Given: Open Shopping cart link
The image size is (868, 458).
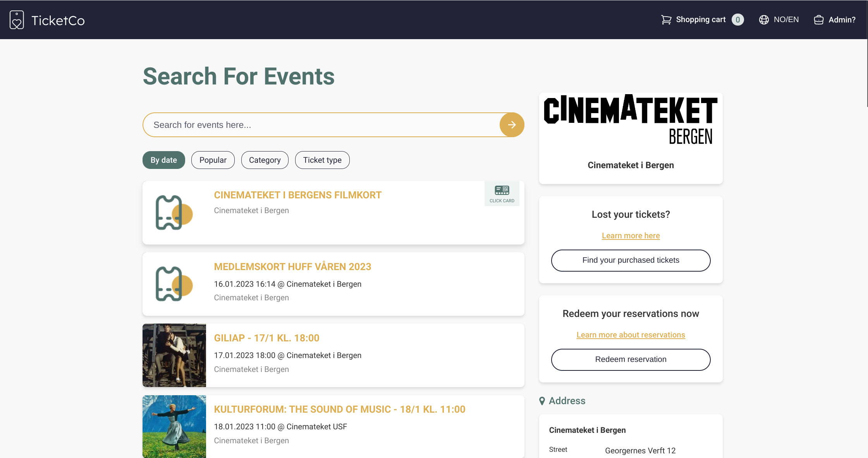Looking at the screenshot, I should 701,20.
